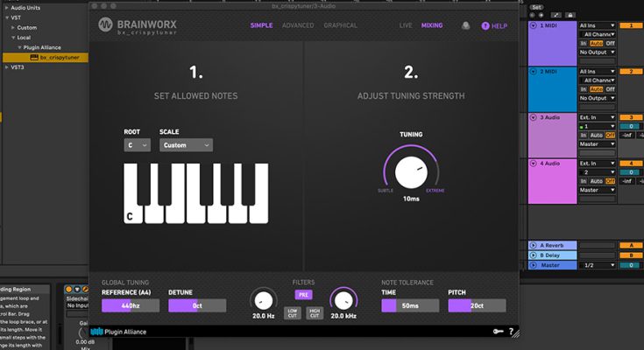Switch to the ADVANCED tab
Viewport: 644px width, 350px height.
click(298, 26)
